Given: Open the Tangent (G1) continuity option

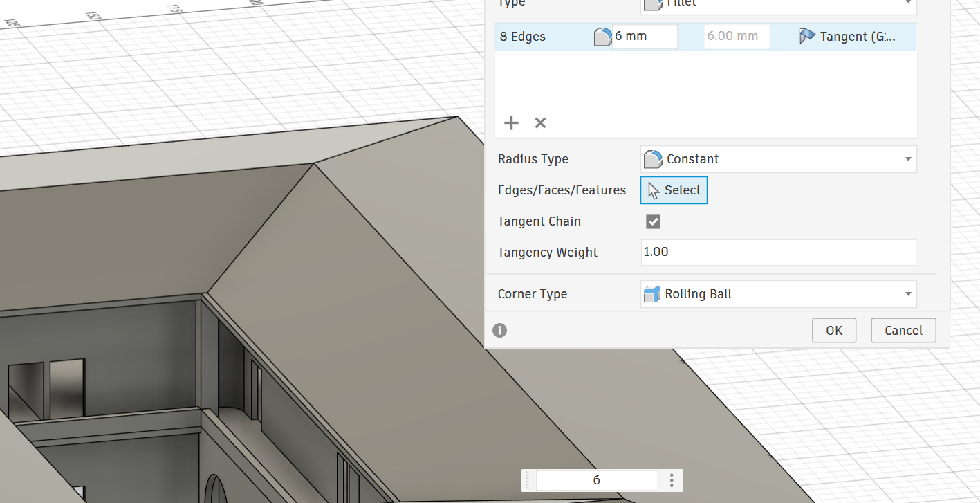Looking at the screenshot, I should tap(848, 37).
